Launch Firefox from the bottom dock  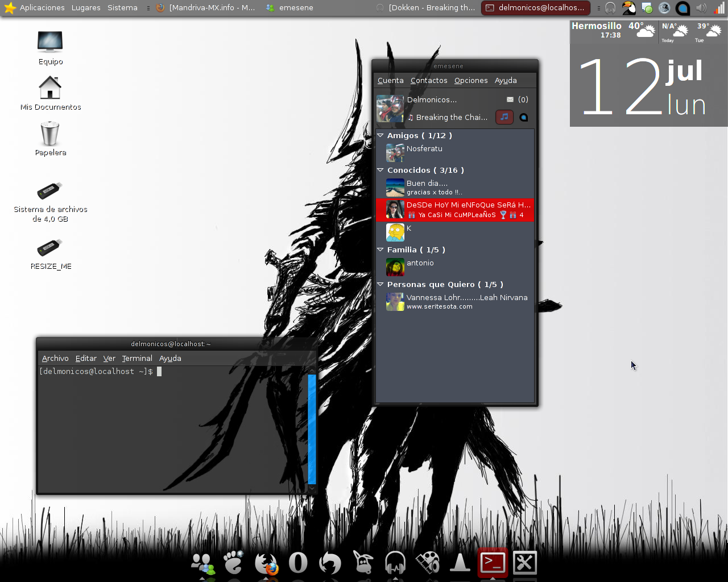(x=266, y=563)
